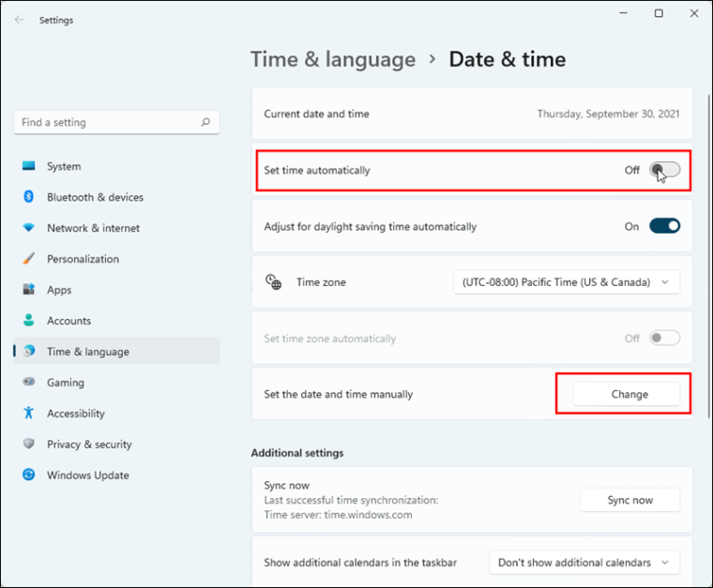Toggle Set time zone automatically switch

point(664,339)
